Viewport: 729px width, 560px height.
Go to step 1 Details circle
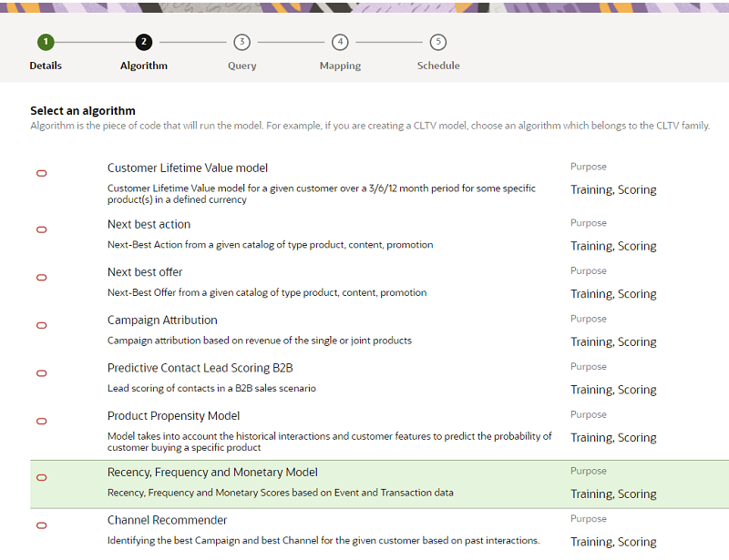point(46,42)
